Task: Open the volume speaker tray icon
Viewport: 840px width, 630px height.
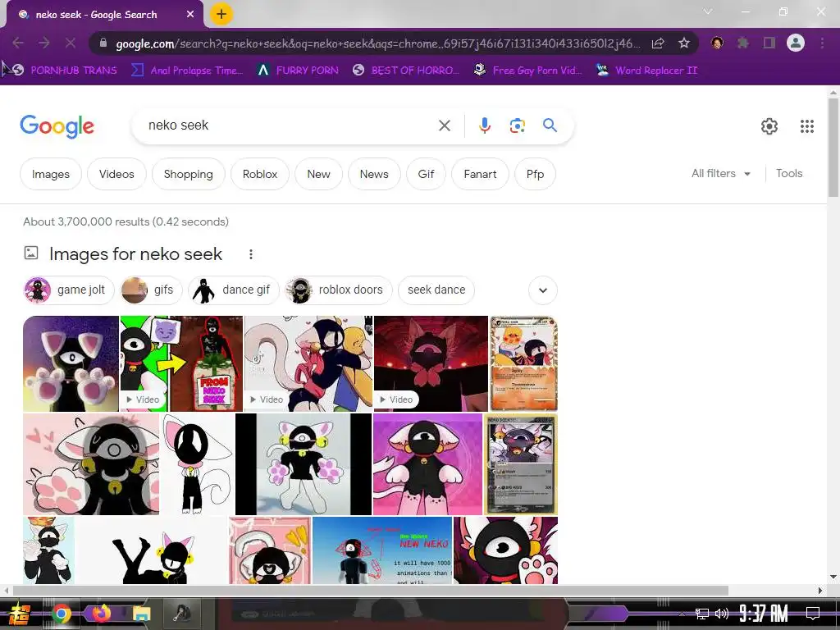Action: pos(722,614)
